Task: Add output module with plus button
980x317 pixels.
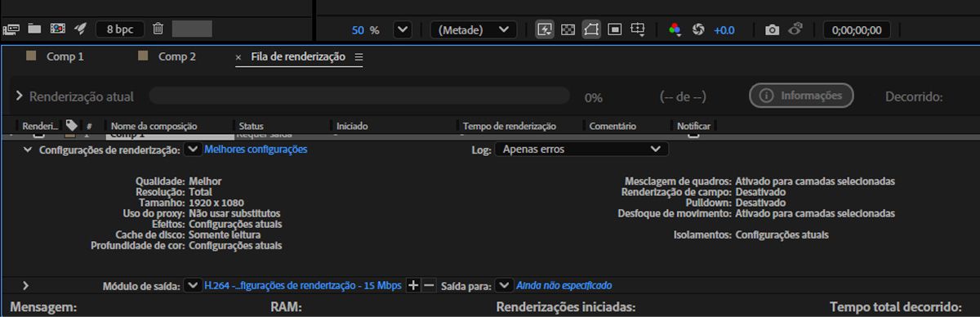Action: pyautogui.click(x=412, y=285)
